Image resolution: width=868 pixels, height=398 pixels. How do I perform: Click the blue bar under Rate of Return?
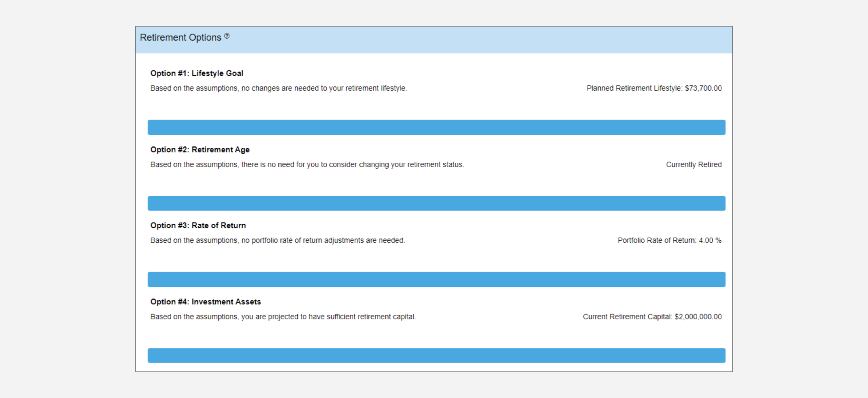pos(436,279)
